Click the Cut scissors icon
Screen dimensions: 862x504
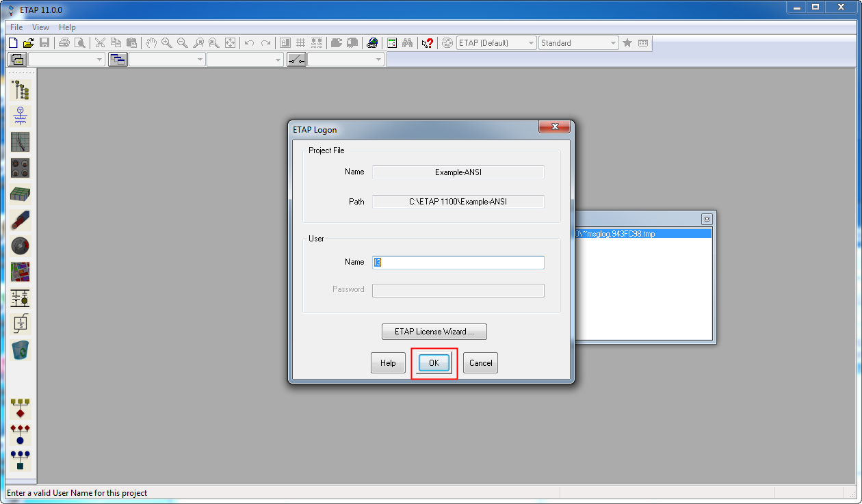coord(101,43)
